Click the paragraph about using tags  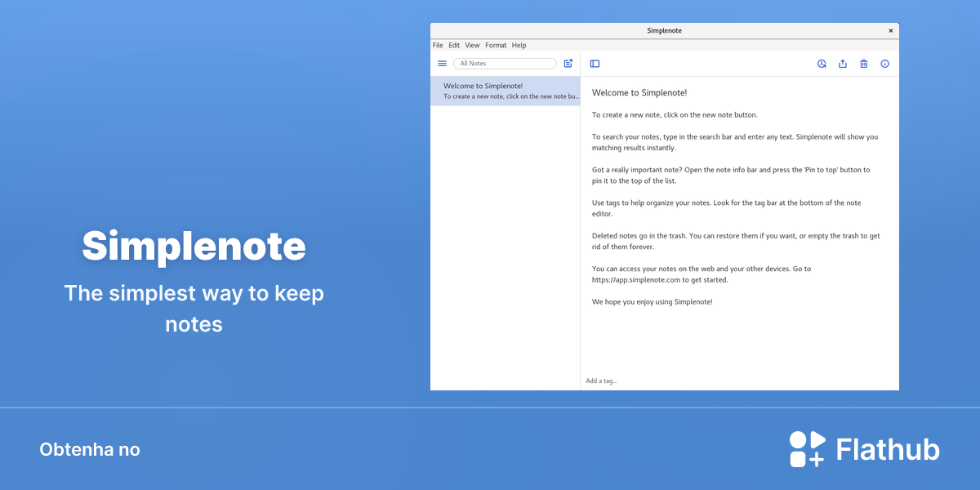click(727, 208)
